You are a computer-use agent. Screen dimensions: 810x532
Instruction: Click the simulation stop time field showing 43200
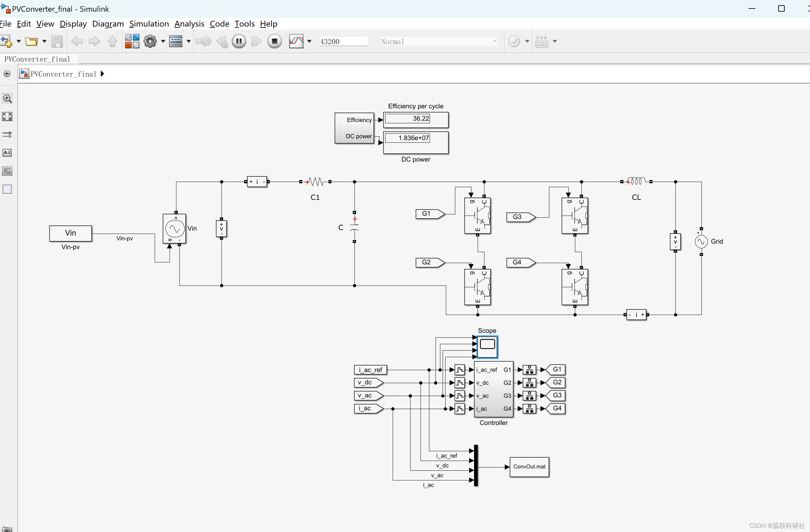coord(343,41)
